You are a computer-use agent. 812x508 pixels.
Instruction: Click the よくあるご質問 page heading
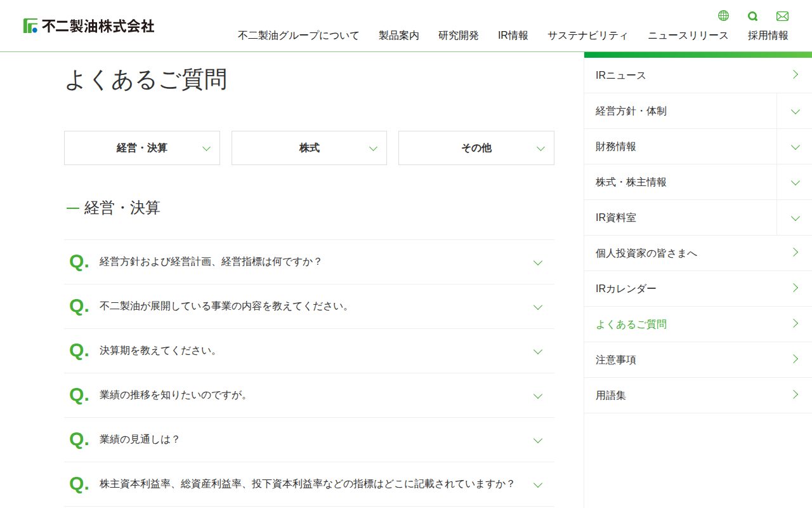146,80
